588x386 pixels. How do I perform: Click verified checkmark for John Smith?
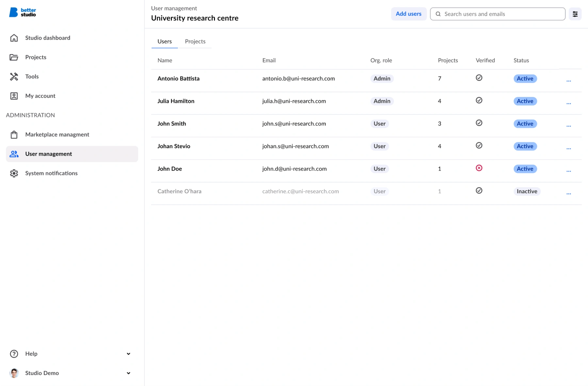tap(479, 123)
